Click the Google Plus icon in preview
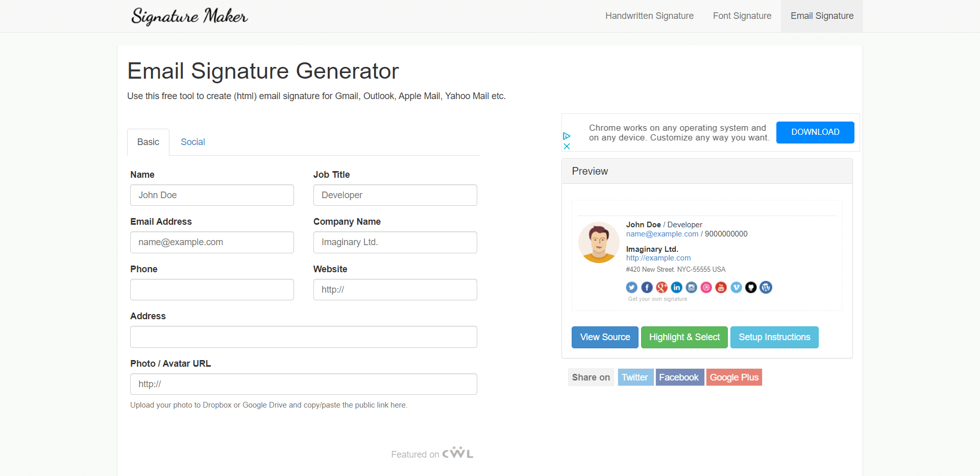Image resolution: width=980 pixels, height=476 pixels. pos(662,288)
